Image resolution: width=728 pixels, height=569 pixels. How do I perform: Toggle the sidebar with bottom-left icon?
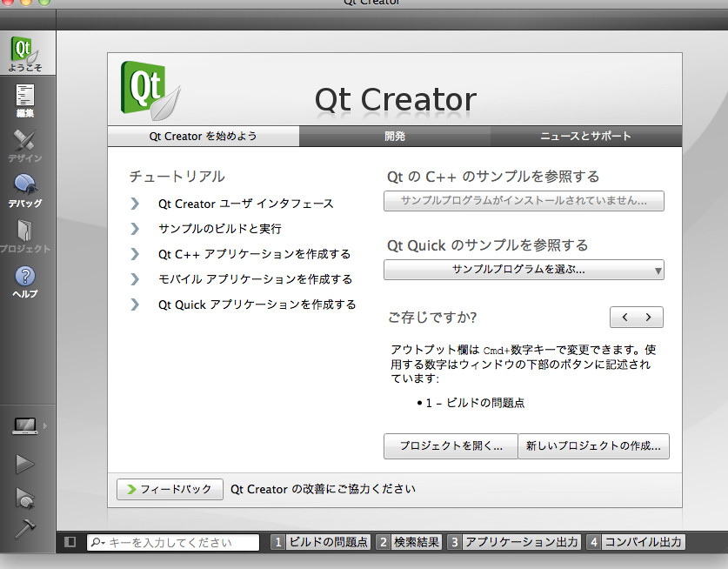click(x=70, y=542)
